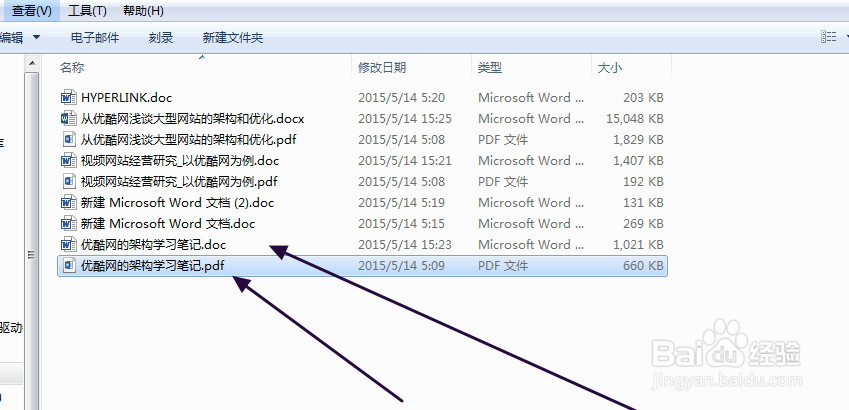Click the 电子邮件 toolbar button
The image size is (849, 410).
[95, 37]
